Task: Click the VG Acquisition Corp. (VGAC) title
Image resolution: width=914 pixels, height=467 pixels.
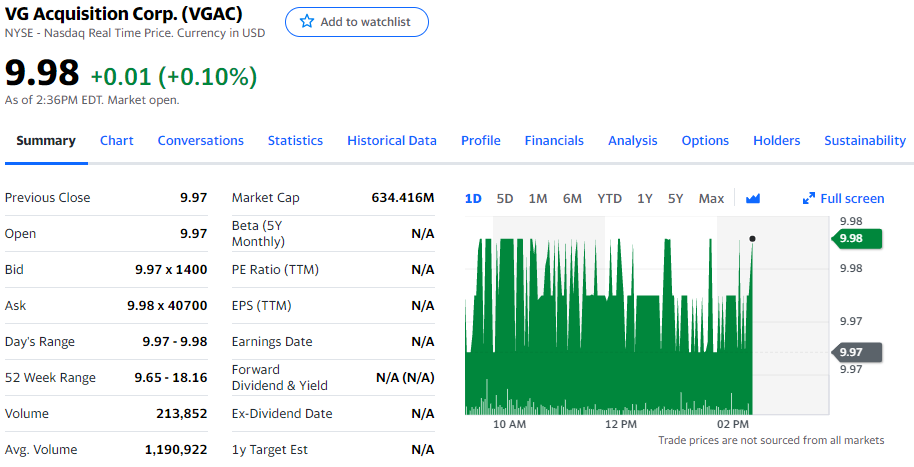Action: tap(124, 13)
